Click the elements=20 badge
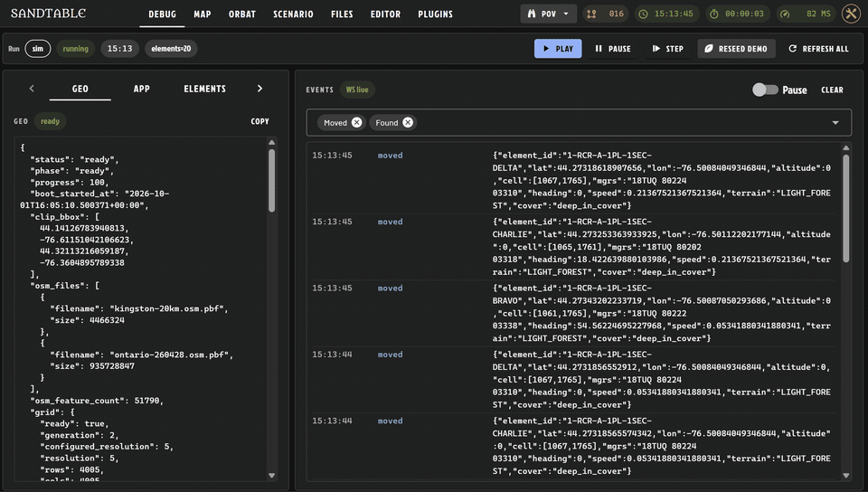Viewport: 868px width, 492px height. pos(171,49)
